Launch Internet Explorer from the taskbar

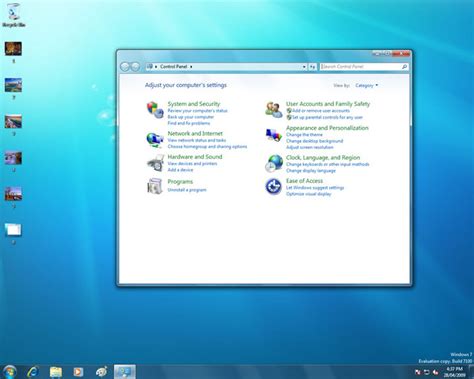coord(33,372)
